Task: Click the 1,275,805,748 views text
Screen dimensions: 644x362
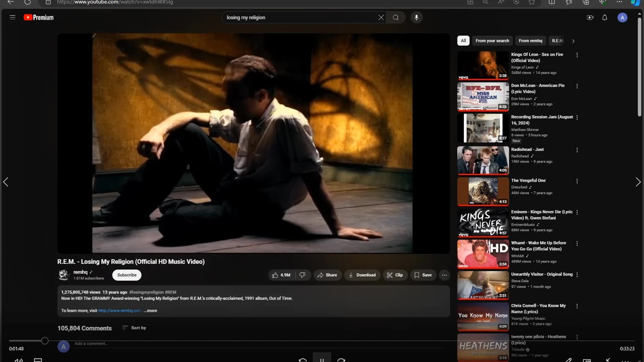Action: [81, 292]
